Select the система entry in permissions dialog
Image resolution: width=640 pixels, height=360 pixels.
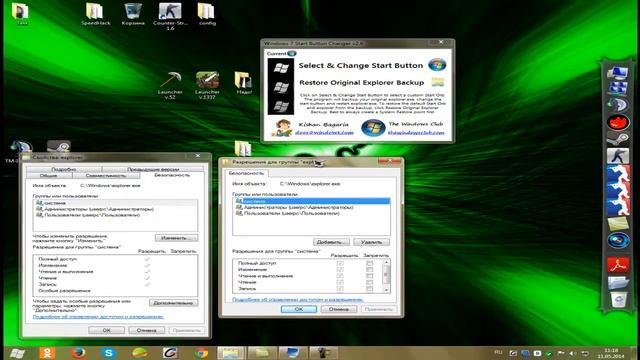[x=311, y=201]
